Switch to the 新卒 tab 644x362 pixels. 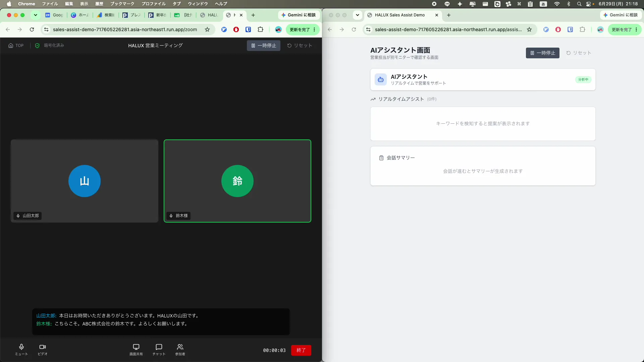[158, 15]
